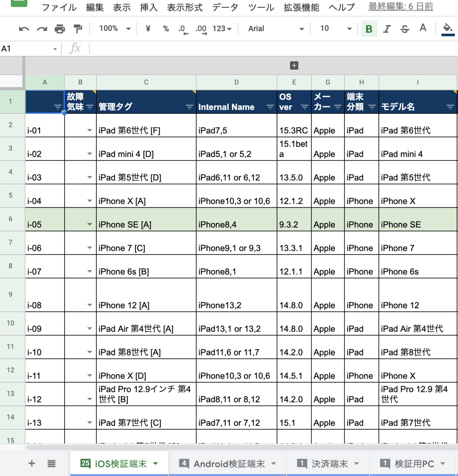Open the 123 number format dropdown

(x=222, y=29)
